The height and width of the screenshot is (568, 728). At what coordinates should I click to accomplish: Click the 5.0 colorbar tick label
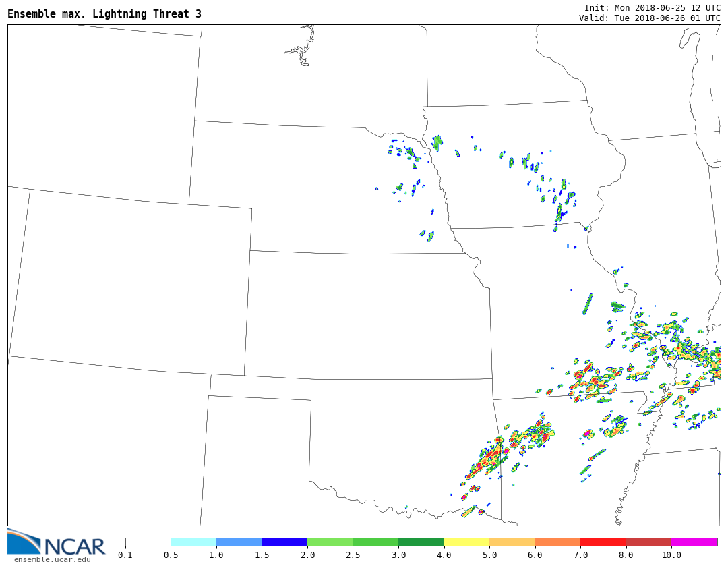pos(489,555)
